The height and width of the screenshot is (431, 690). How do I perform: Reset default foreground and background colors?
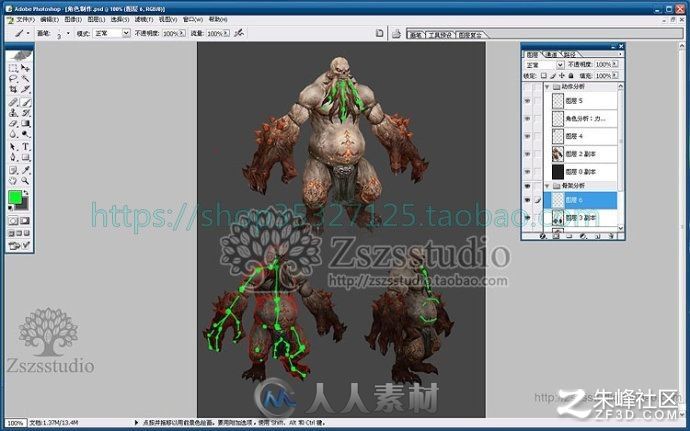click(x=11, y=208)
